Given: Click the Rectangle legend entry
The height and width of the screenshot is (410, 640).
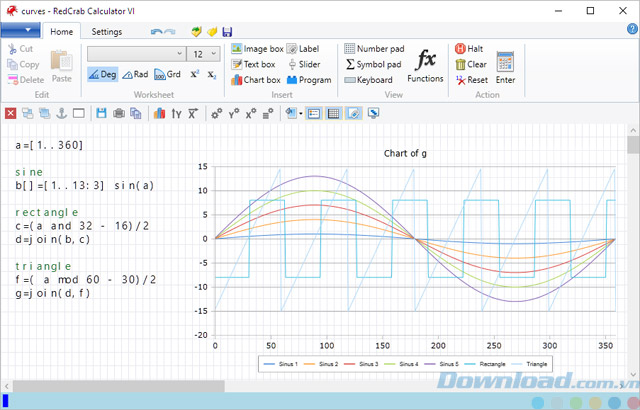Looking at the screenshot, I should pyautogui.click(x=485, y=364).
